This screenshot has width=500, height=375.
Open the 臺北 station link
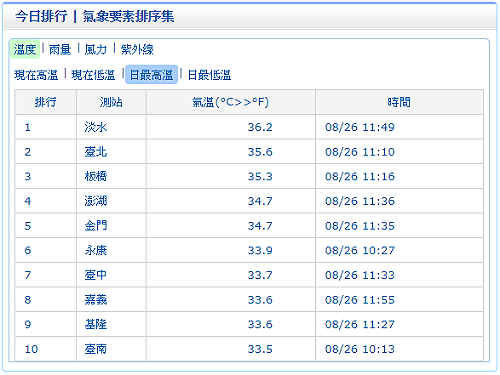tap(96, 152)
